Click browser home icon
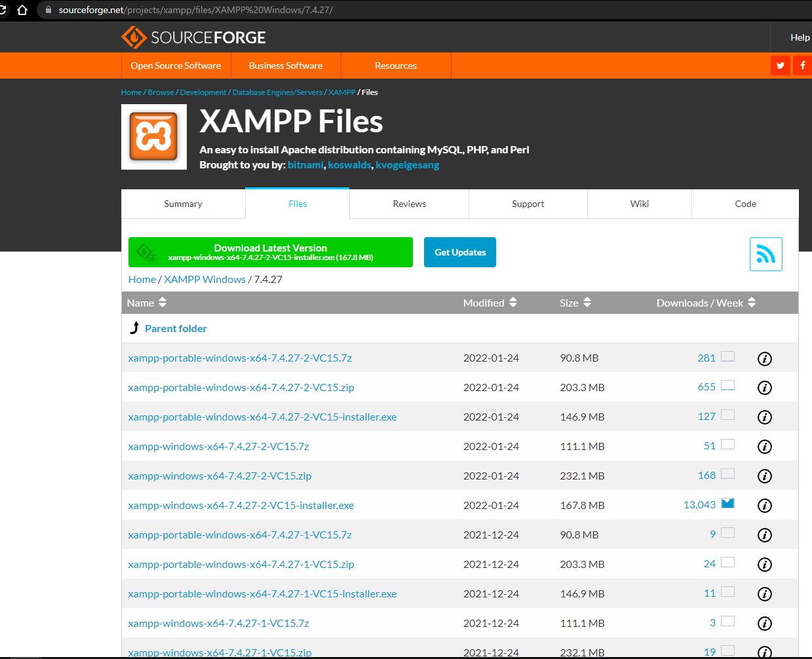This screenshot has width=812, height=659. (22, 10)
